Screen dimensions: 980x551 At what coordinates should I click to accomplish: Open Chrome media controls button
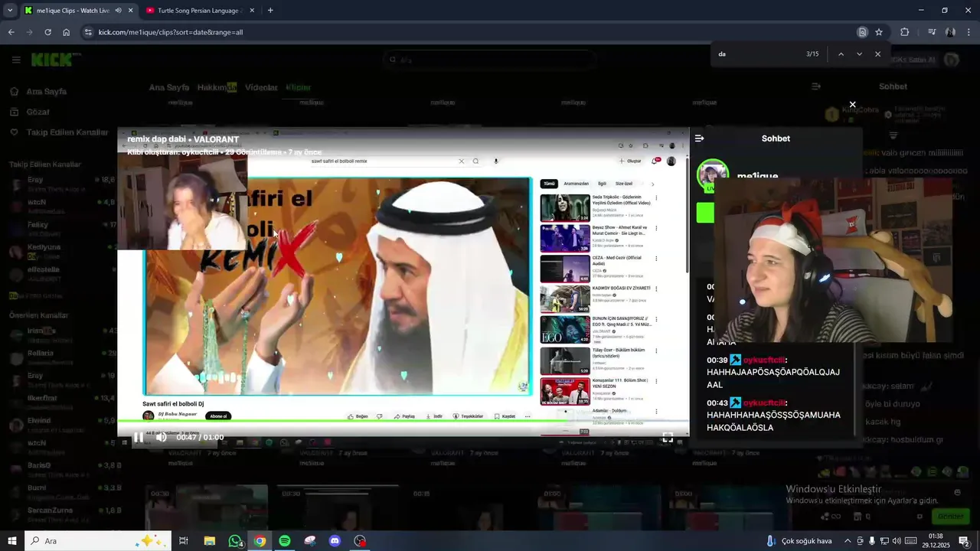click(x=932, y=32)
